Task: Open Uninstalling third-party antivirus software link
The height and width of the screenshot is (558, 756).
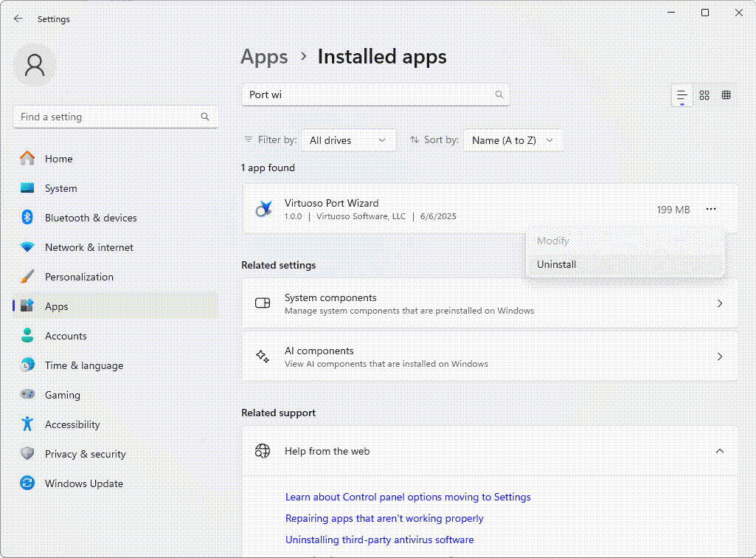Action: click(x=379, y=540)
